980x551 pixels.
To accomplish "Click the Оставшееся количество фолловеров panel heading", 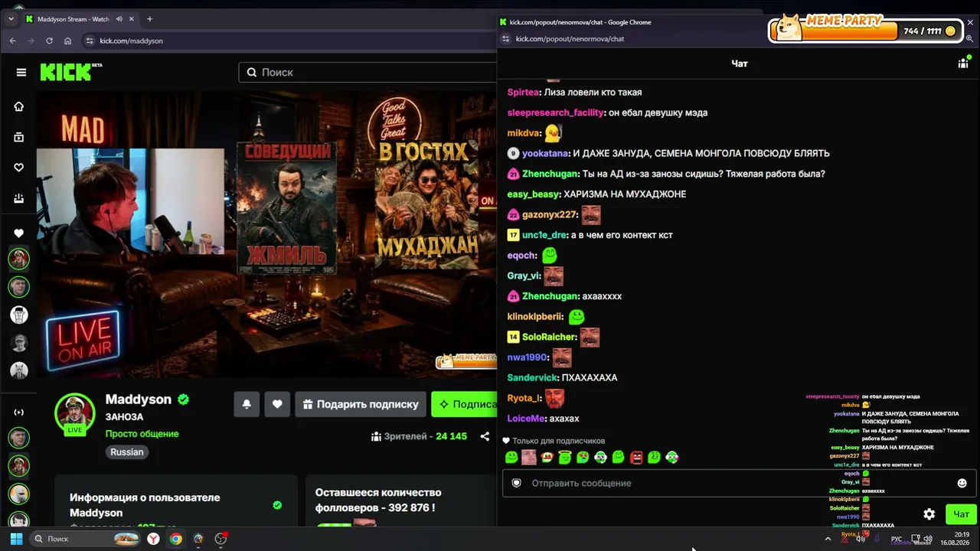I will tap(378, 500).
